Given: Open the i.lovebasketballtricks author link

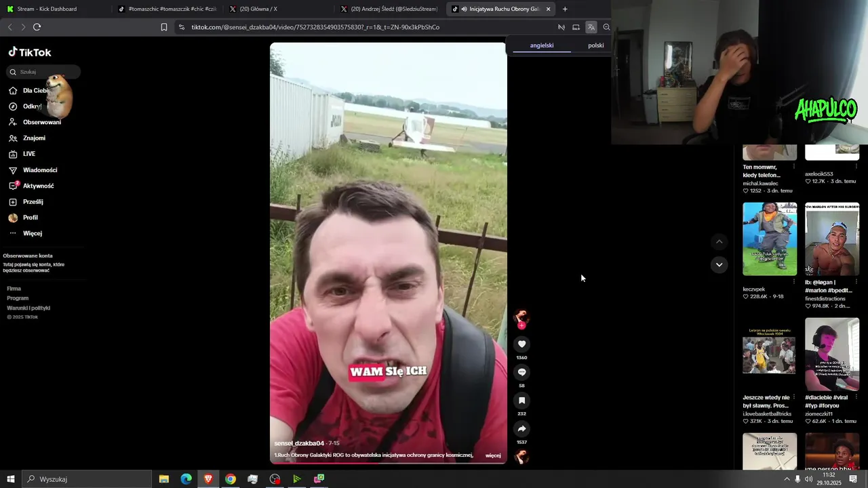Looking at the screenshot, I should [767, 413].
